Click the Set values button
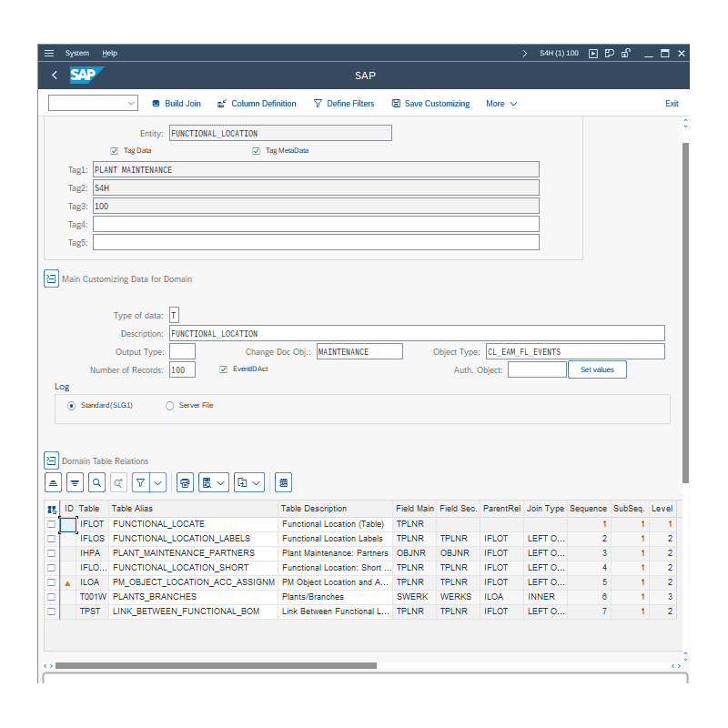Image resolution: width=728 pixels, height=728 pixels. pos(597,369)
